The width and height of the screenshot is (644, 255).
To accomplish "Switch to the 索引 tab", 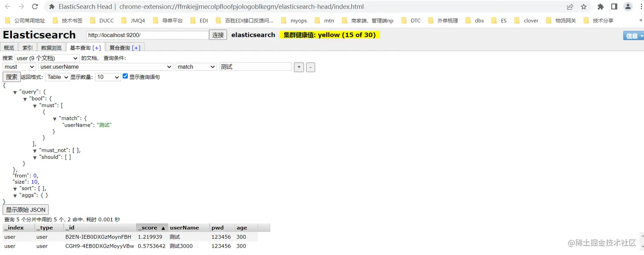I will 27,47.
